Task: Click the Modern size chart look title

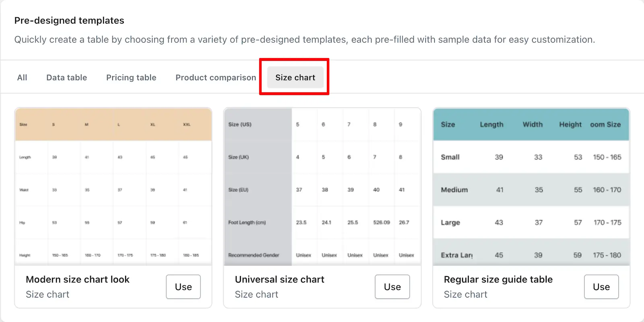Action: click(x=78, y=279)
